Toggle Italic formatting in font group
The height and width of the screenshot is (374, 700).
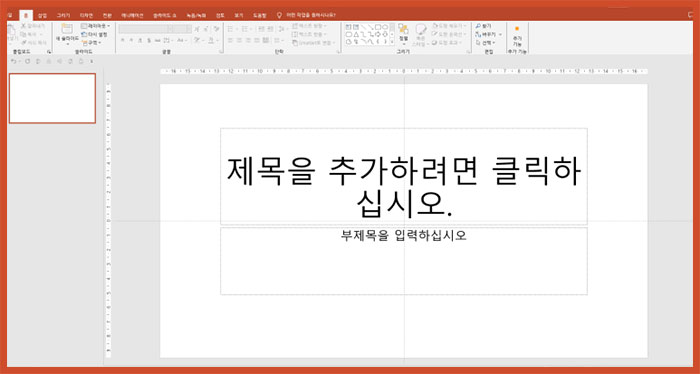[x=131, y=40]
